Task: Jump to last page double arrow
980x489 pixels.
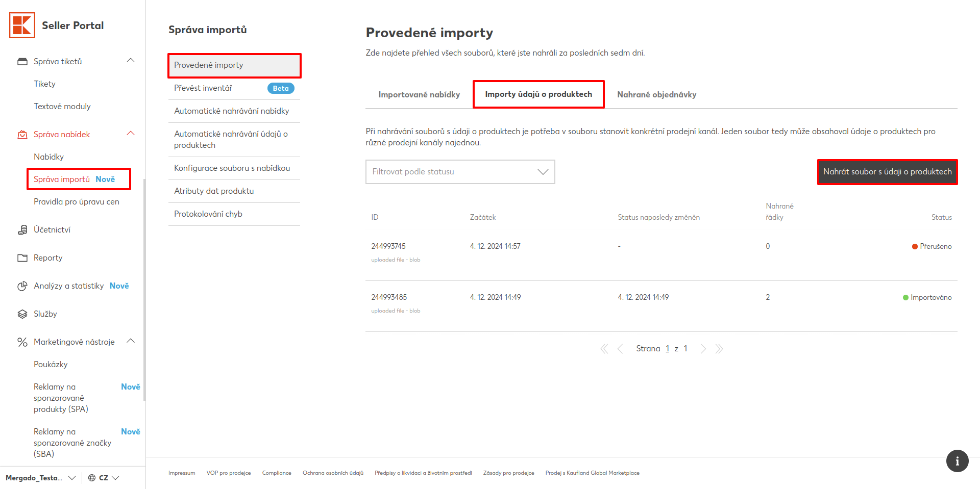Action: (719, 349)
